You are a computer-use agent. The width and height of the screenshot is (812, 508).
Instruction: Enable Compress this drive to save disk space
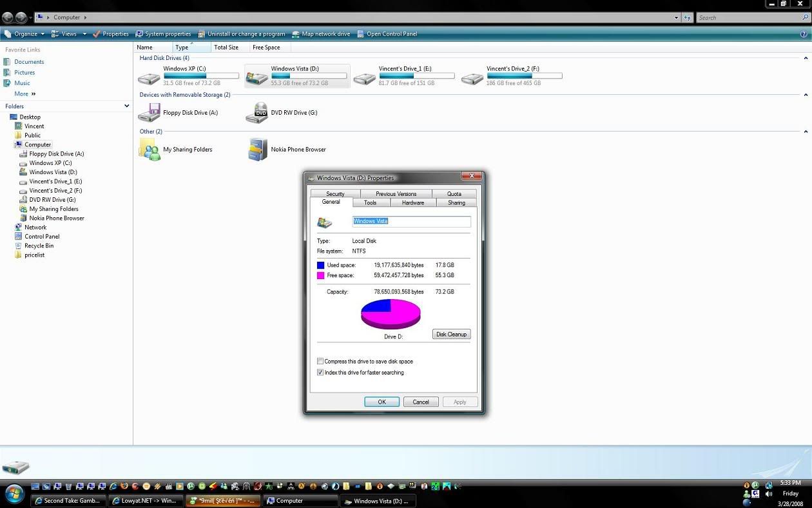point(320,362)
